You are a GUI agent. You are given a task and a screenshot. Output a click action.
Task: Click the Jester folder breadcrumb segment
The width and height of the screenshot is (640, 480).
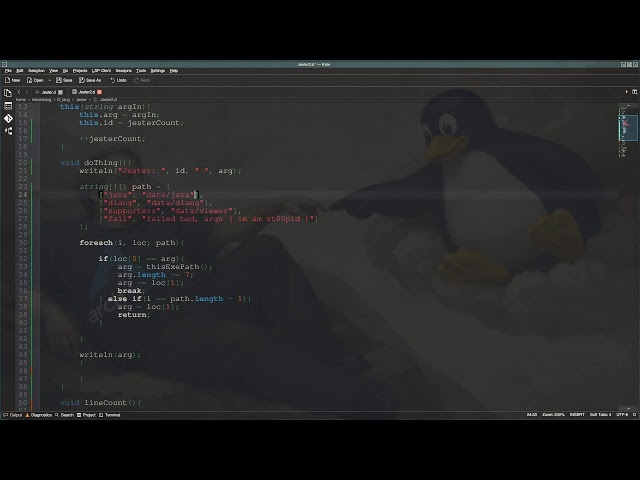coord(81,100)
